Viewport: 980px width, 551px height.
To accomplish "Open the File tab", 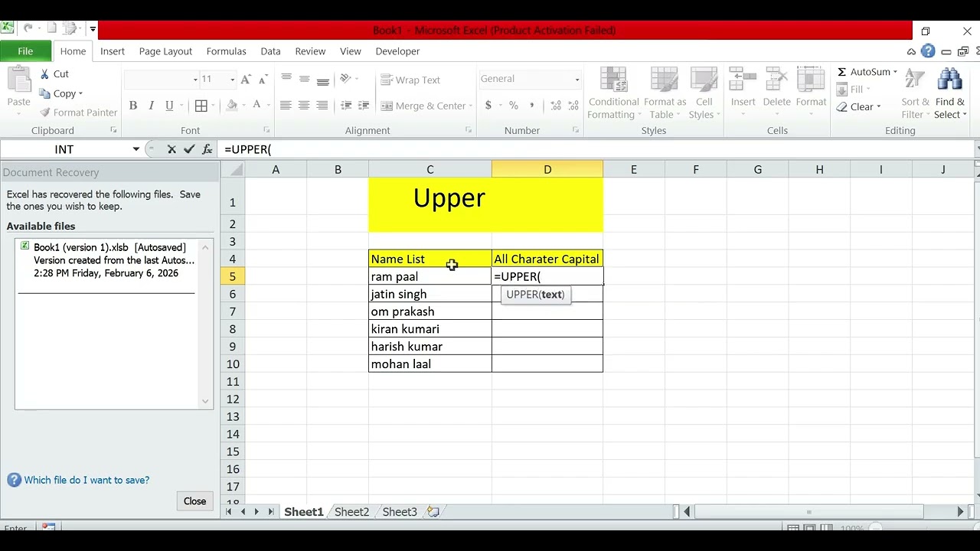I will pos(25,51).
